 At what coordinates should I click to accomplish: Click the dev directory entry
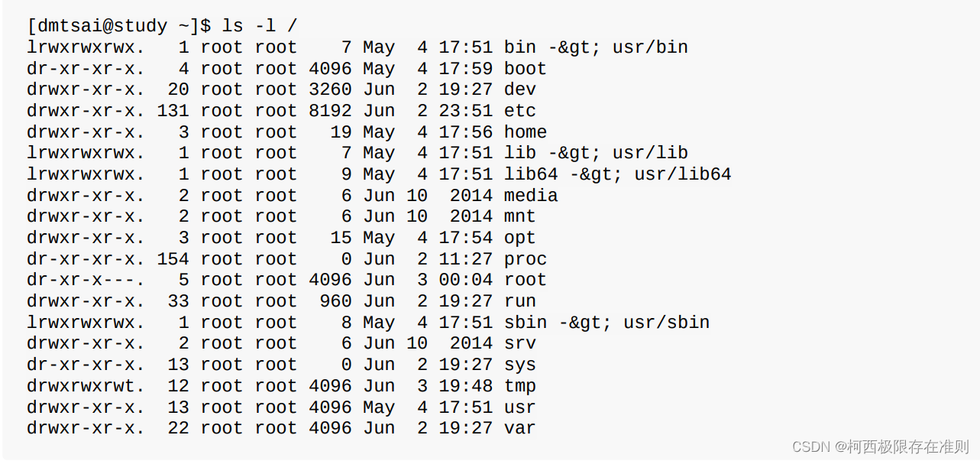point(519,90)
